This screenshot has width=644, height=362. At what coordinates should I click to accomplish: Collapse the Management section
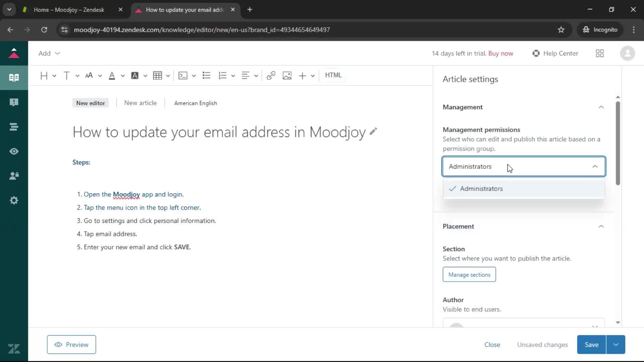(x=601, y=107)
